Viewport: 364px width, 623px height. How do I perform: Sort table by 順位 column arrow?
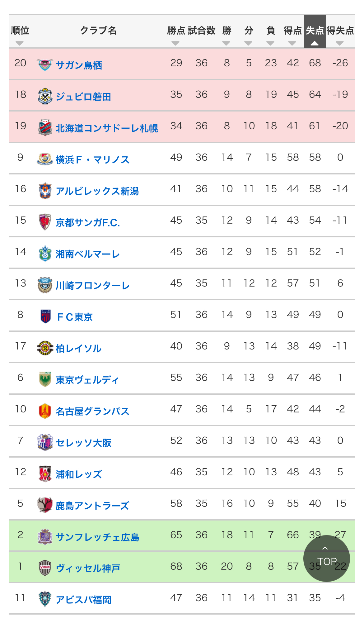click(20, 43)
